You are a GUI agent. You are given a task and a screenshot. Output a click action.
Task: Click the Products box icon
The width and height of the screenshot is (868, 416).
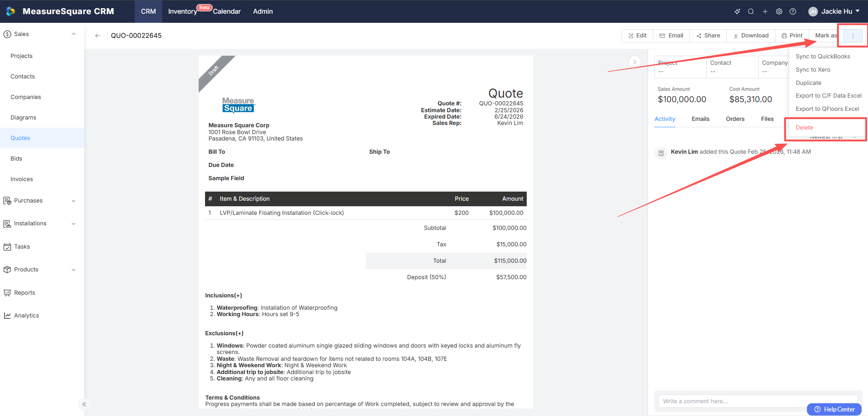coord(7,270)
